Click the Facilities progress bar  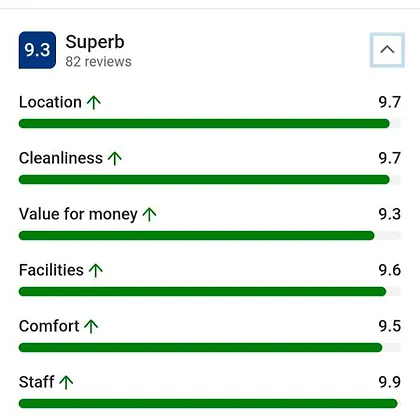[210, 292]
